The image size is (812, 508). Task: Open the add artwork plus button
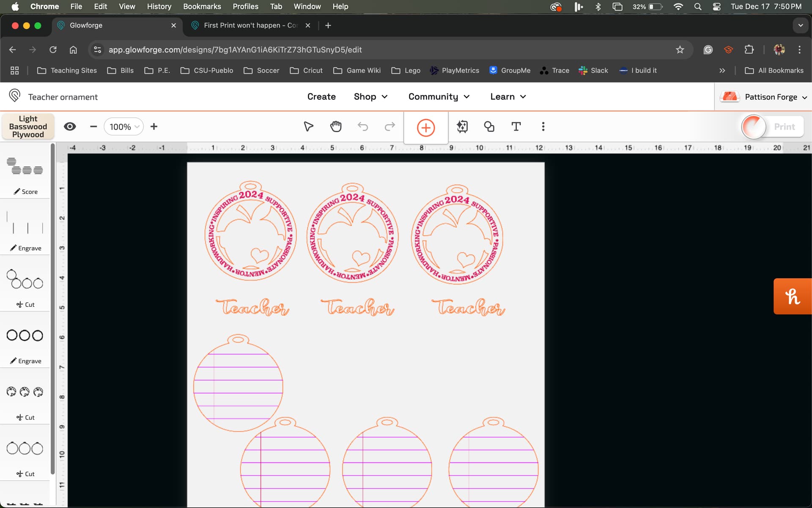tap(426, 127)
